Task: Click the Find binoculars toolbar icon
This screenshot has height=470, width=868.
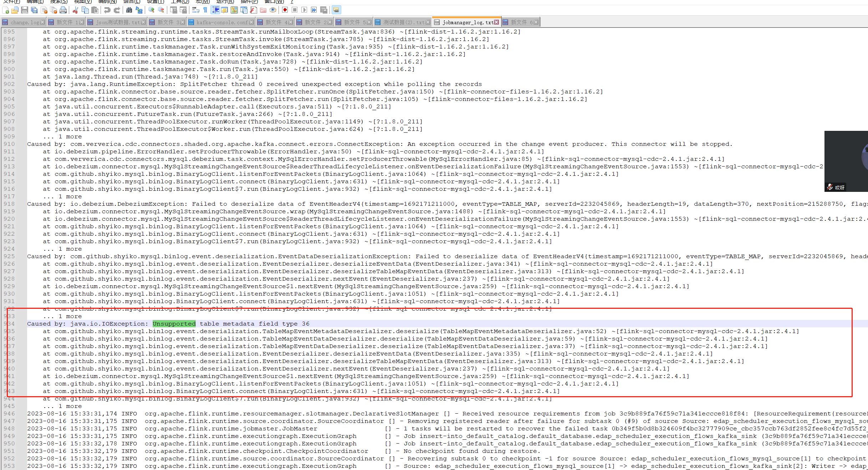Action: click(129, 10)
